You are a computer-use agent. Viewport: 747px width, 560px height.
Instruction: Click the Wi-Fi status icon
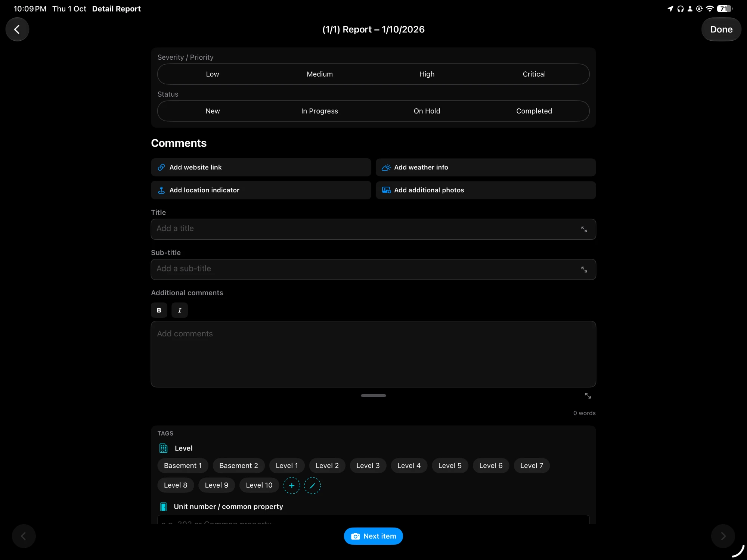click(710, 9)
